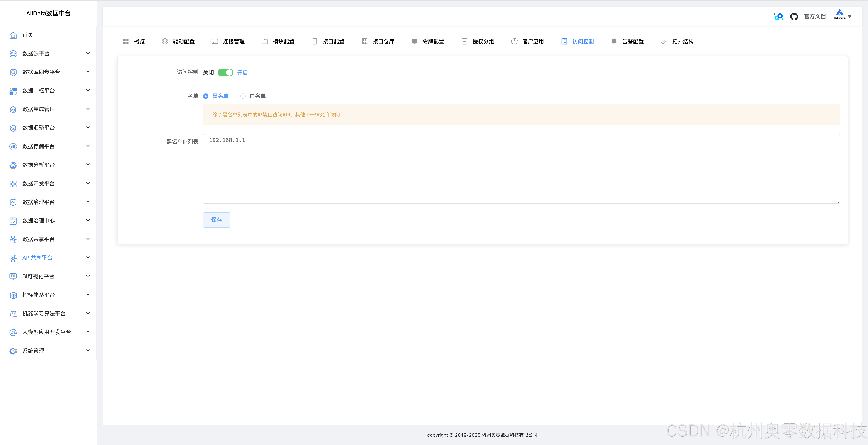868x445 pixels.
Task: Click the 客户应用 pie chart icon
Action: click(x=514, y=41)
